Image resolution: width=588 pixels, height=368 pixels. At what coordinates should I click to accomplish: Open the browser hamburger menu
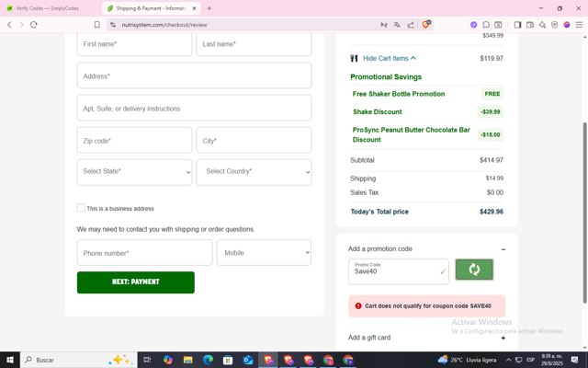579,25
